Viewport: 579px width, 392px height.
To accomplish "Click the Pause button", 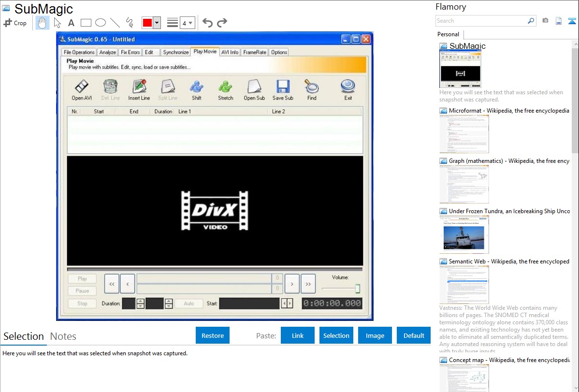I will [x=82, y=291].
